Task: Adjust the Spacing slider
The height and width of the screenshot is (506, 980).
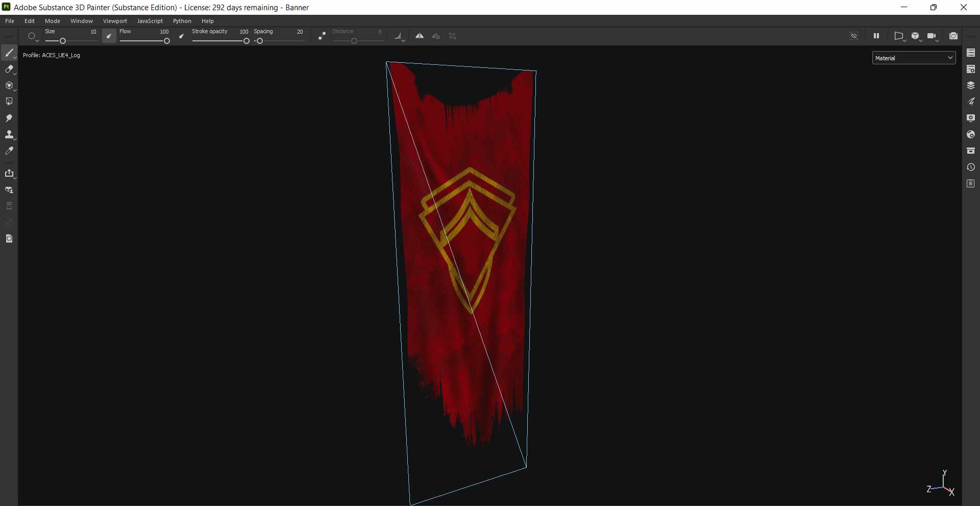Action: [279, 41]
